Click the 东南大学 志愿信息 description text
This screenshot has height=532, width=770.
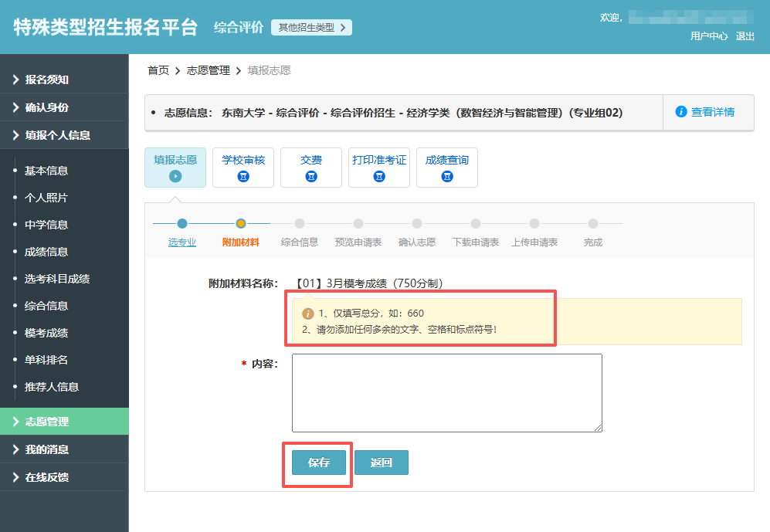click(422, 113)
